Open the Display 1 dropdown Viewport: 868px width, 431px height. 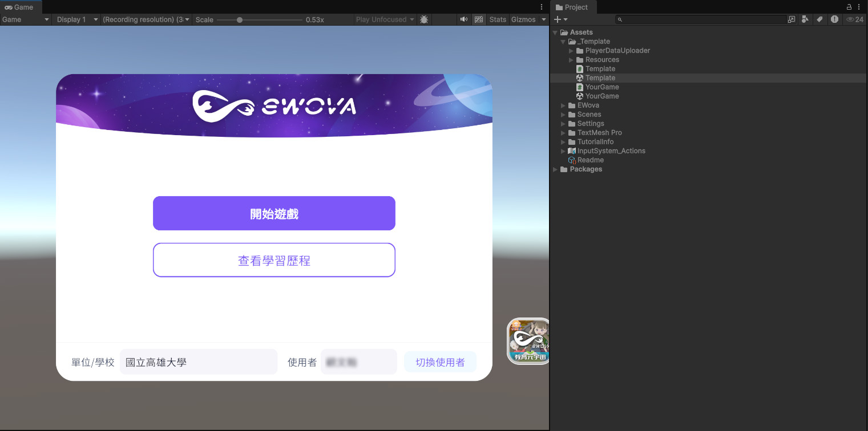[77, 19]
